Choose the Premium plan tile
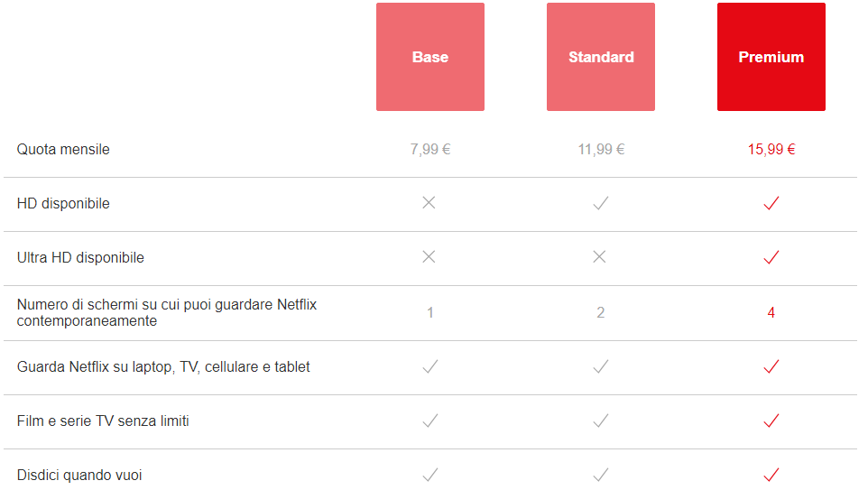The width and height of the screenshot is (868, 490). 771,57
